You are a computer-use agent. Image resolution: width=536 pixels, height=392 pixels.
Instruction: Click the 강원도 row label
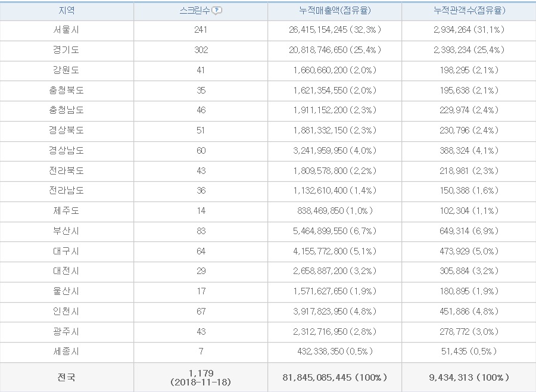[67, 70]
